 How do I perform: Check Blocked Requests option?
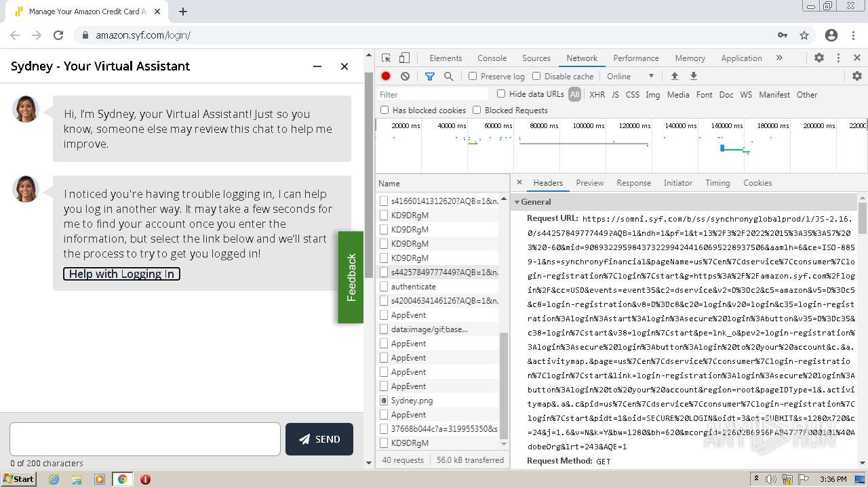coord(477,110)
